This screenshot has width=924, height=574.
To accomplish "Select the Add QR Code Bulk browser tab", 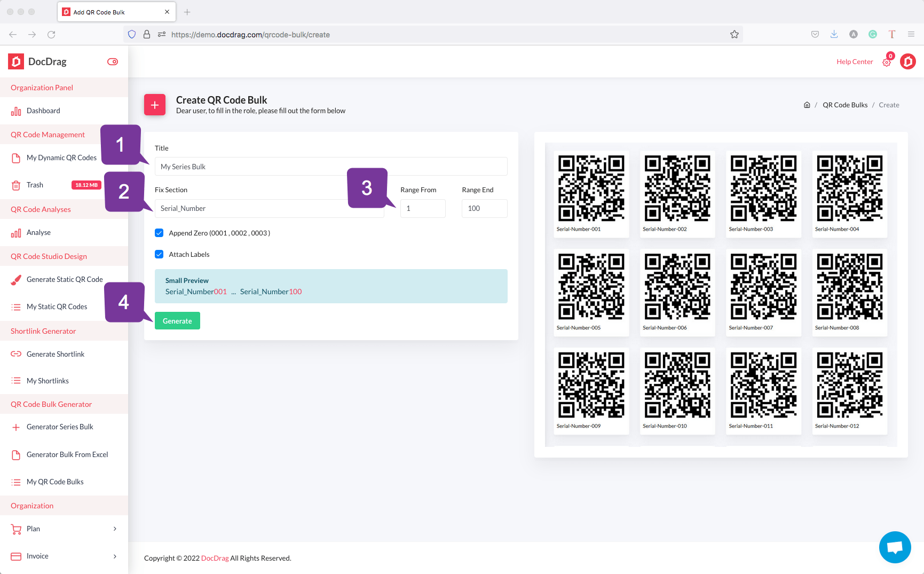I will coord(116,12).
